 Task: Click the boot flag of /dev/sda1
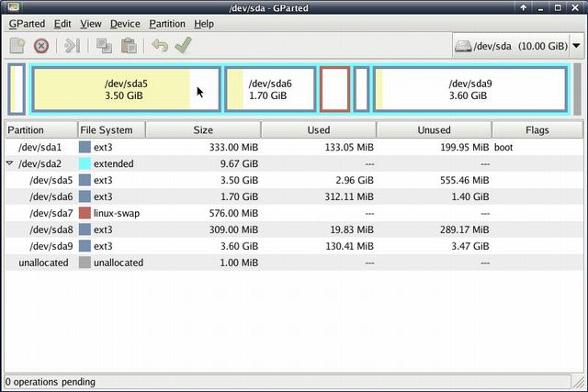point(503,147)
